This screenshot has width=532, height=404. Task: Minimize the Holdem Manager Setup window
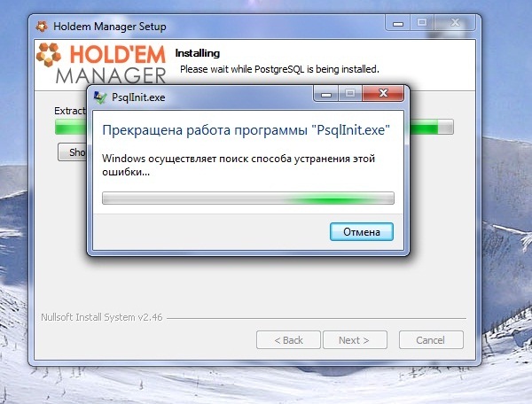tap(397, 23)
